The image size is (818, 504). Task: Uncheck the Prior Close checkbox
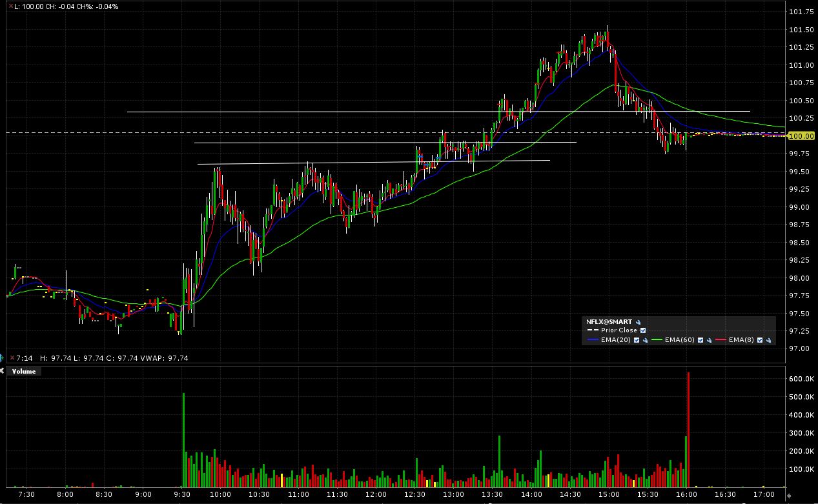point(643,330)
